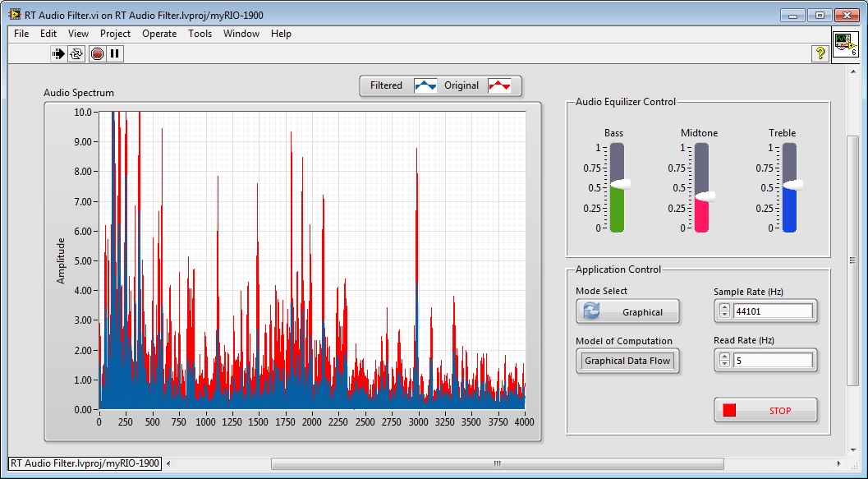Toggle the Mode Select Graphical button

[628, 311]
